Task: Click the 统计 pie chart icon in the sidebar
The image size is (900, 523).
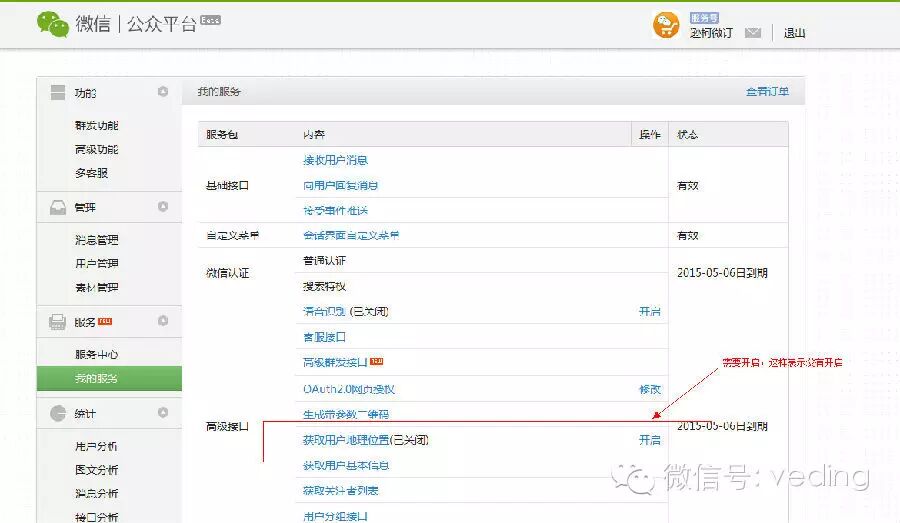Action: tap(57, 413)
